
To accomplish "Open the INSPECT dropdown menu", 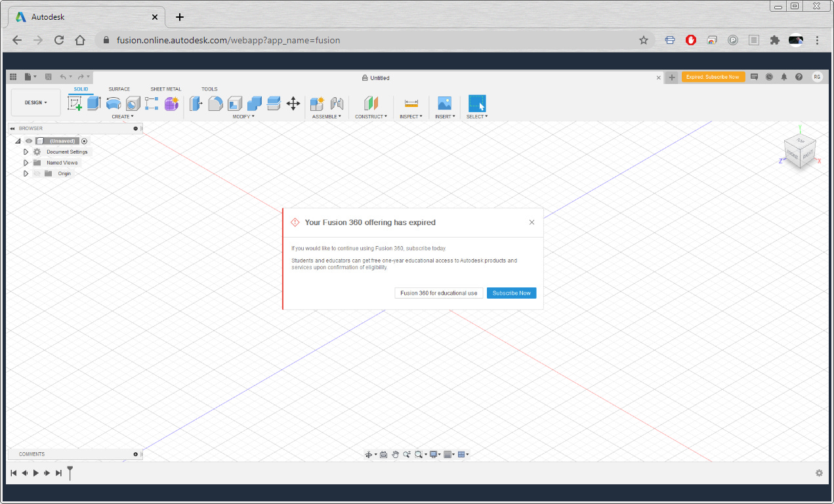I will pyautogui.click(x=411, y=116).
